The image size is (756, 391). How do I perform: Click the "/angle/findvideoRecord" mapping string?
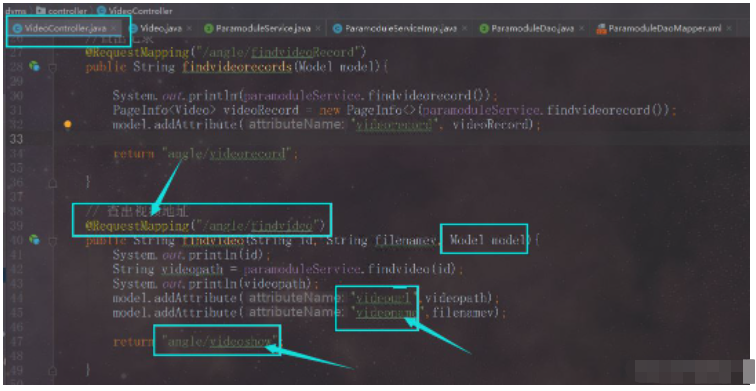point(278,52)
